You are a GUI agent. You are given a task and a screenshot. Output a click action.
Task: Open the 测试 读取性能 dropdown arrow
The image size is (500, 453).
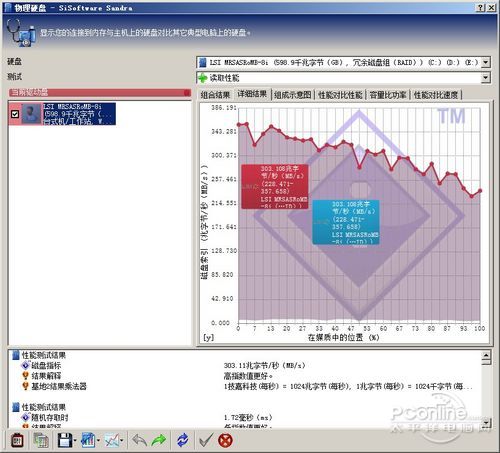click(486, 78)
